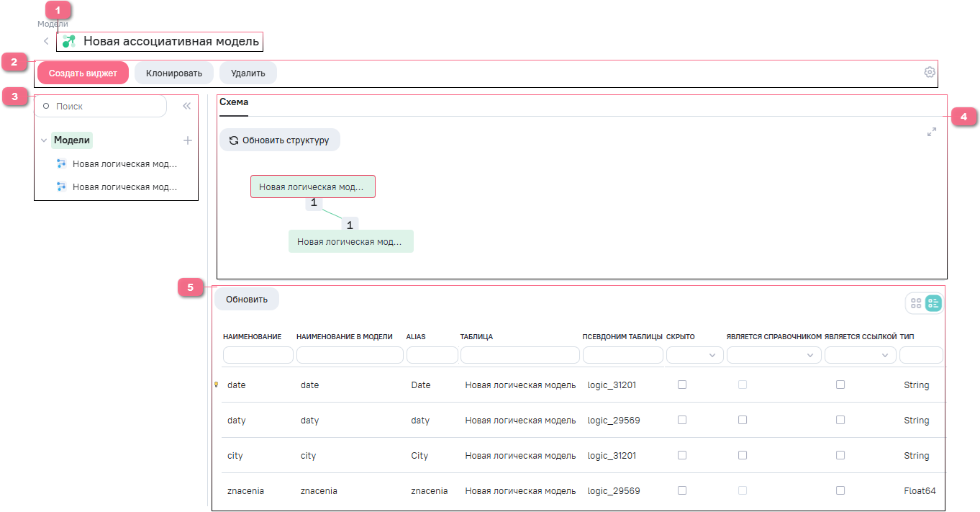
Task: Toggle Скрыто checkbox for the city row
Action: pyautogui.click(x=682, y=455)
